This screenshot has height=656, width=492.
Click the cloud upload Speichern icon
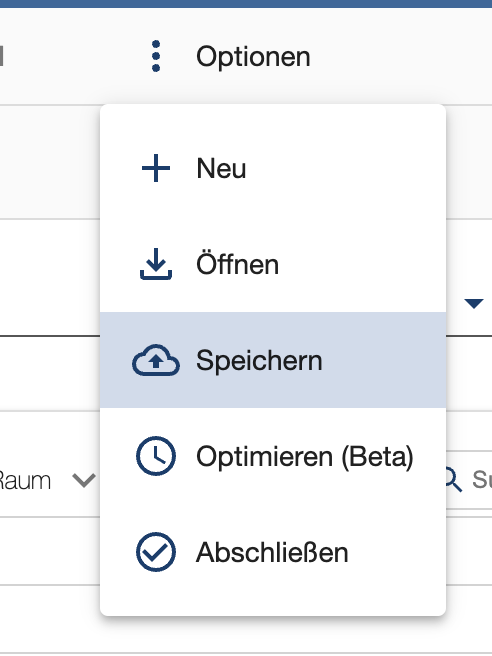tap(156, 360)
